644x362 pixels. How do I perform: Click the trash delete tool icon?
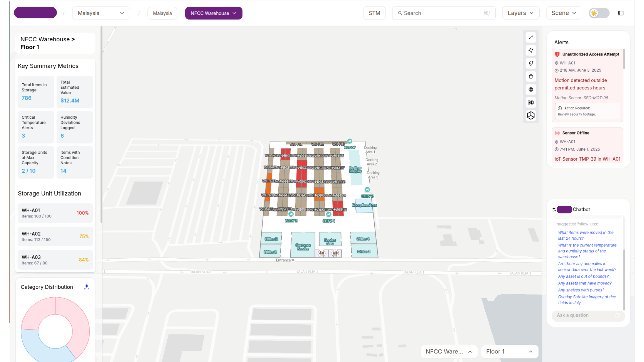pyautogui.click(x=531, y=76)
